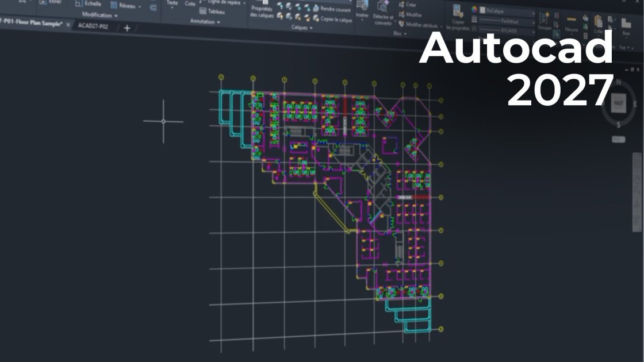644x362 pixels.
Task: Click Rendre courant layer button
Action: coord(332,9)
